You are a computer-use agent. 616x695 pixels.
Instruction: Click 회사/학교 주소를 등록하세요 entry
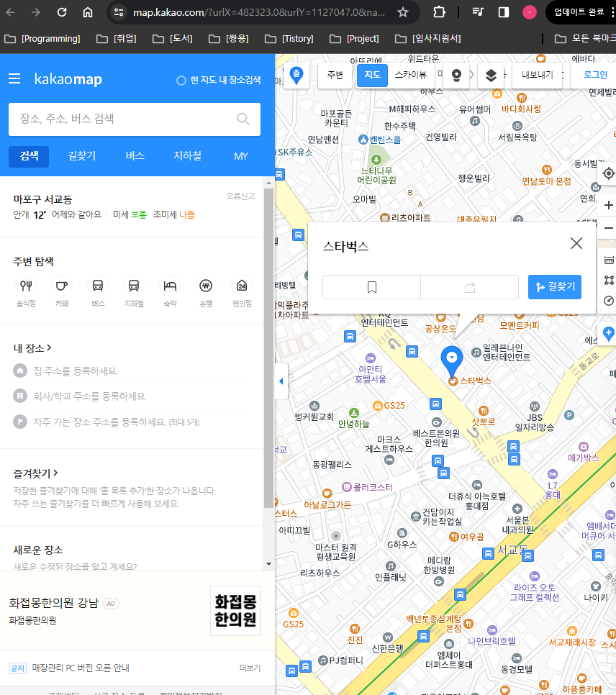(x=79, y=396)
